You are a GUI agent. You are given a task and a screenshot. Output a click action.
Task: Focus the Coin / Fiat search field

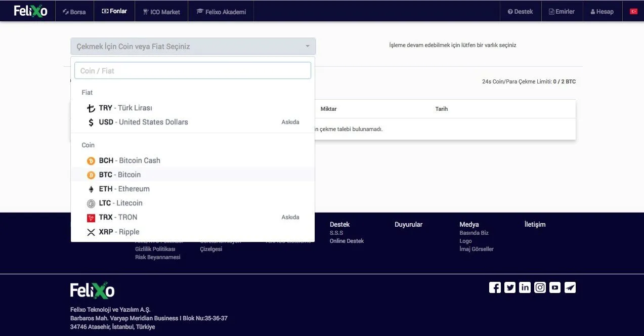[x=193, y=70]
